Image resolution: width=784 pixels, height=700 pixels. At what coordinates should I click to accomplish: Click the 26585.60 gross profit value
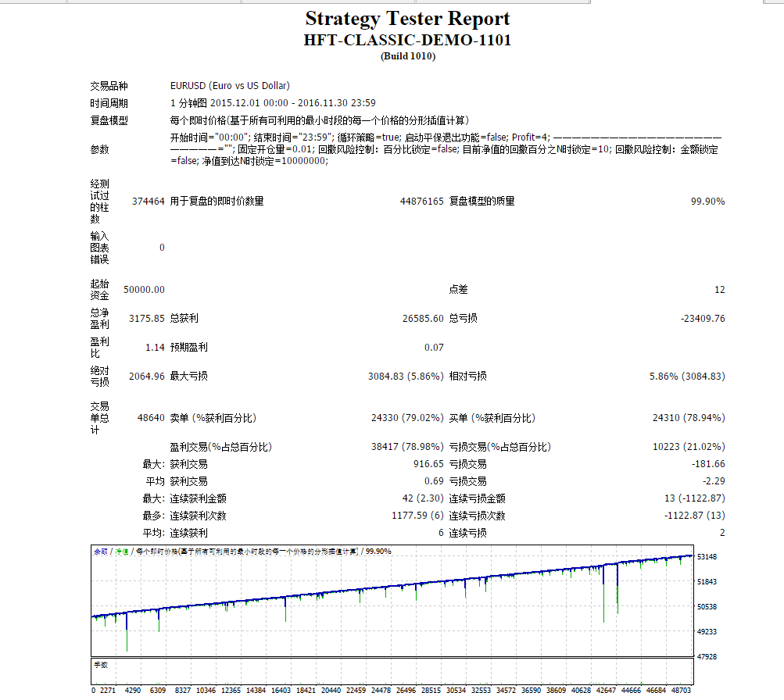coord(423,319)
